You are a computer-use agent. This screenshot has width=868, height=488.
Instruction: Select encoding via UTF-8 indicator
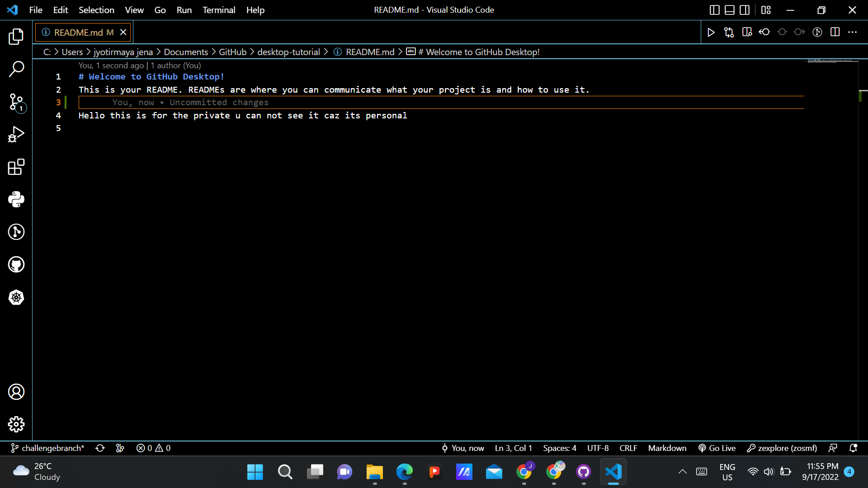[598, 448]
